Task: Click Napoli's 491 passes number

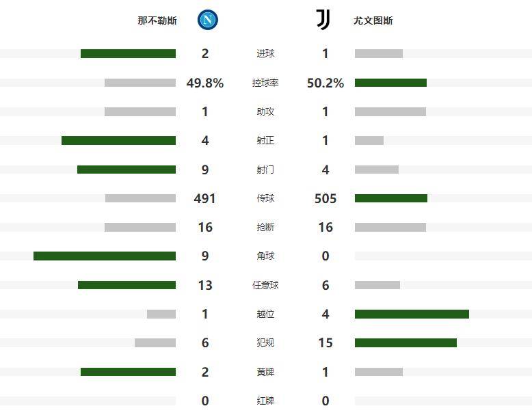Action: tap(205, 198)
